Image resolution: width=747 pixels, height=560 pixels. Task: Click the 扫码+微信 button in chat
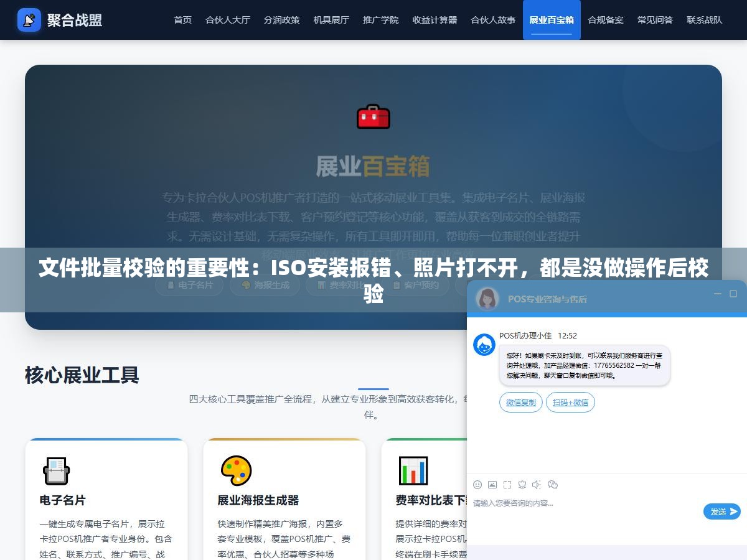(570, 403)
